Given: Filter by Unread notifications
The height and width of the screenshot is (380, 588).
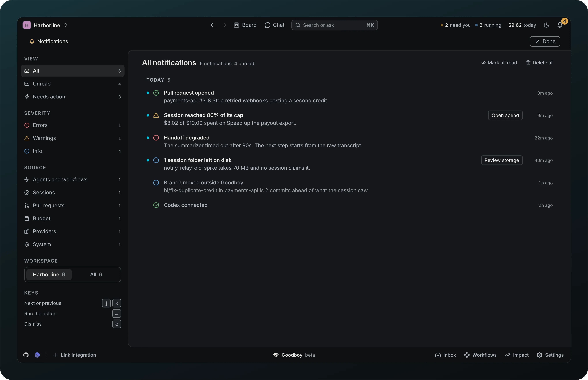Looking at the screenshot, I should pyautogui.click(x=73, y=84).
